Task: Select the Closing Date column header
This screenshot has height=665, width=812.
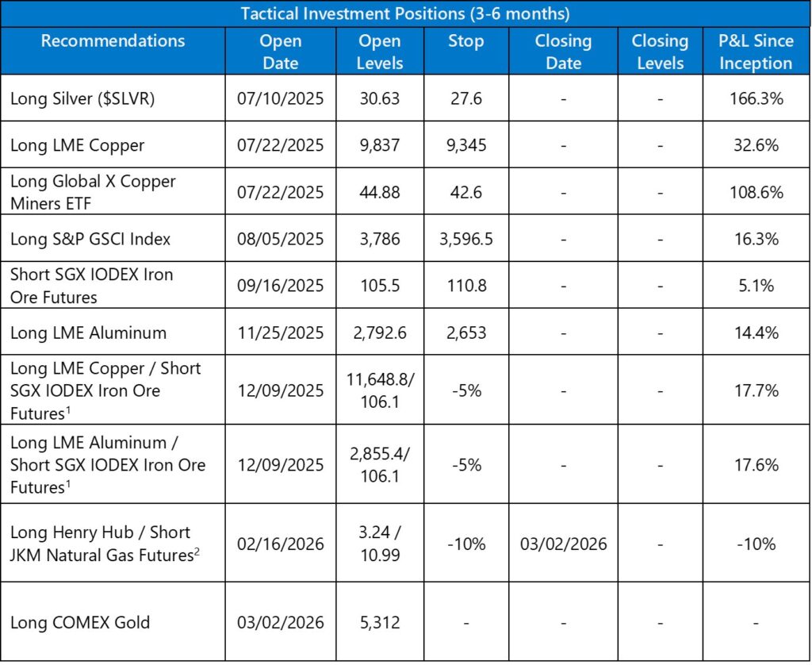Action: pyautogui.click(x=563, y=52)
